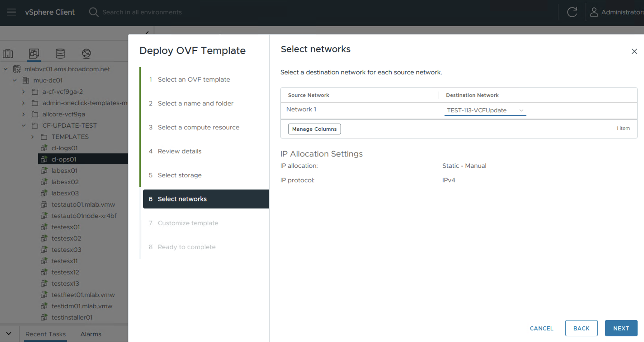Click the search in all environments field

pos(142,12)
